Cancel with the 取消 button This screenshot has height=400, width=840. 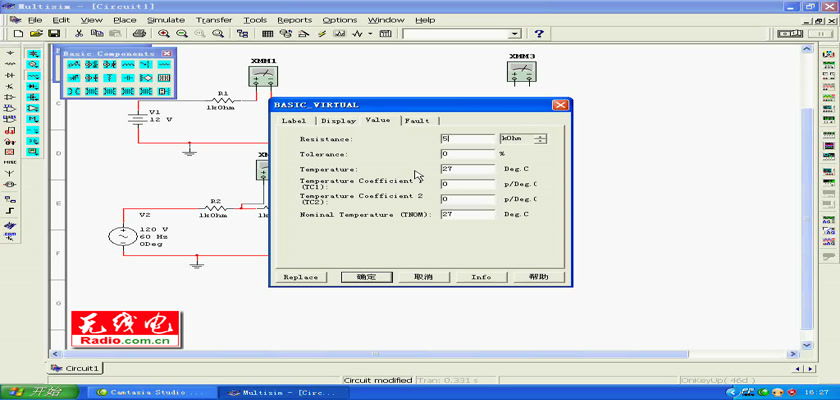click(x=423, y=277)
